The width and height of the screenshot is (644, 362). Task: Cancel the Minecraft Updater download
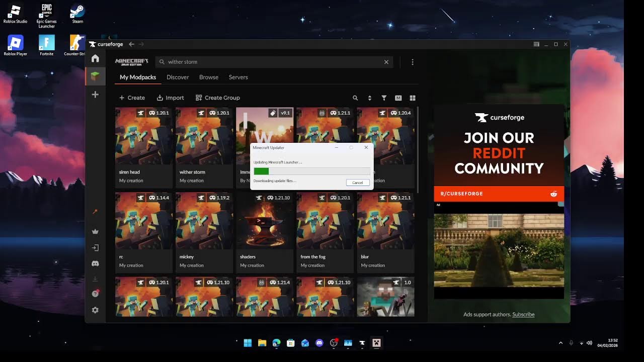(358, 183)
